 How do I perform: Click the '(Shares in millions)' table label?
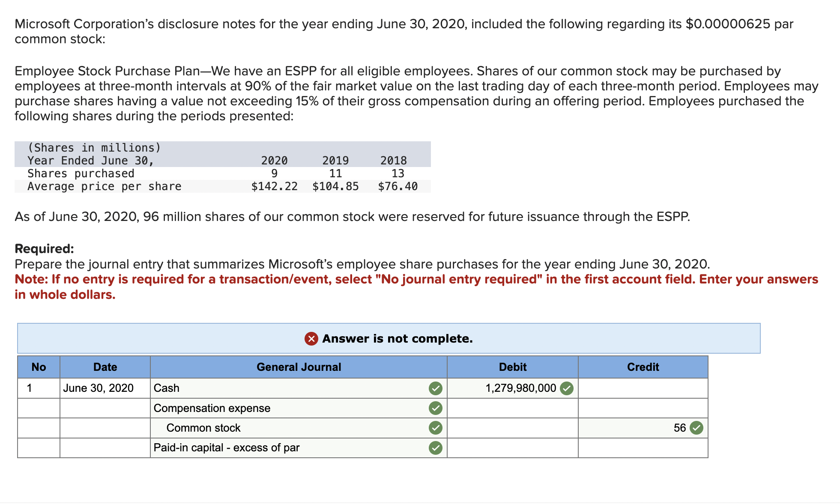[94, 148]
